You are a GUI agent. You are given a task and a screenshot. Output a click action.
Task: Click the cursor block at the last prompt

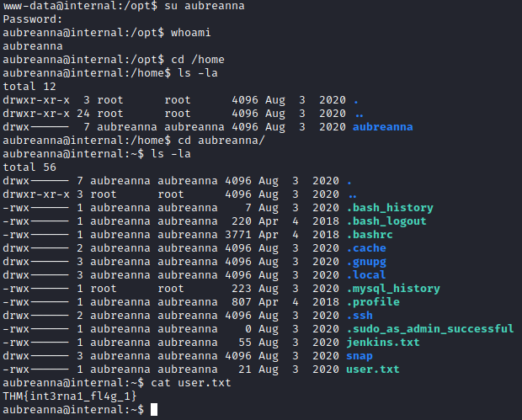click(x=152, y=410)
